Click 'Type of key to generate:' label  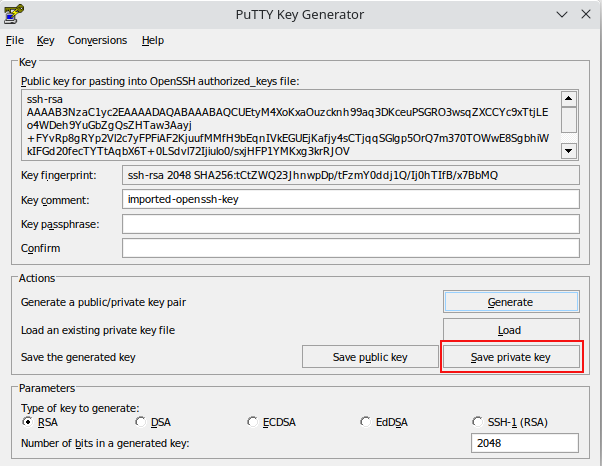(80, 408)
